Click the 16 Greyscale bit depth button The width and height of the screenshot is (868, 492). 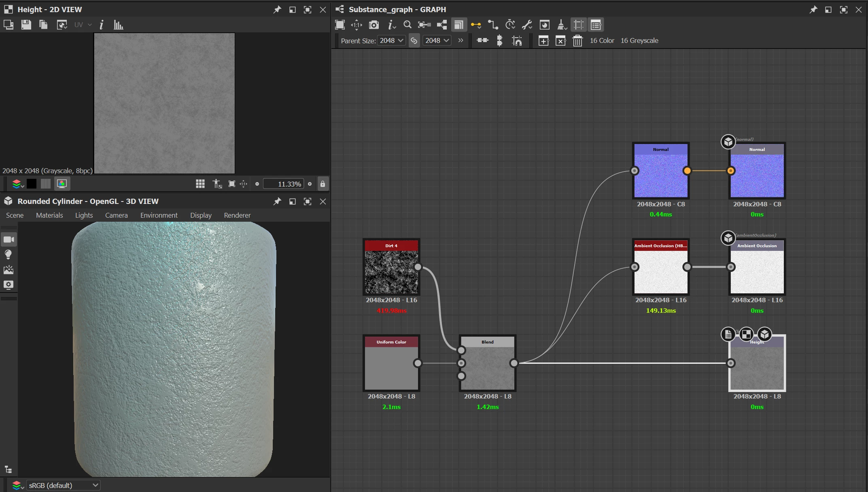639,40
